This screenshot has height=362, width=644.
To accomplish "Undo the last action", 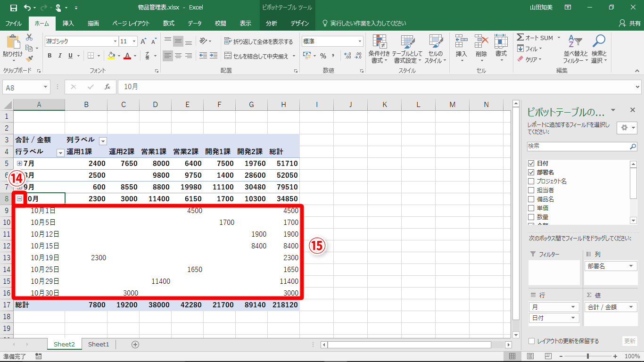I will [x=27, y=8].
